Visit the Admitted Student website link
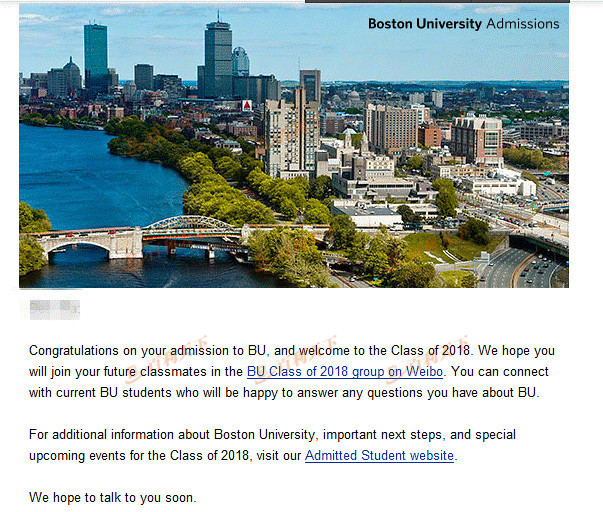The width and height of the screenshot is (603, 512). (x=380, y=455)
